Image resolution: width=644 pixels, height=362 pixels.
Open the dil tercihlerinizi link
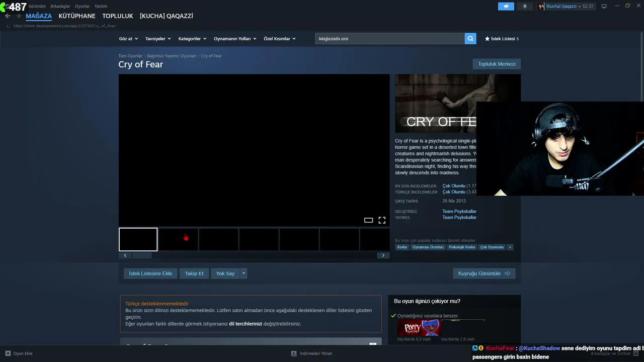[x=246, y=324]
